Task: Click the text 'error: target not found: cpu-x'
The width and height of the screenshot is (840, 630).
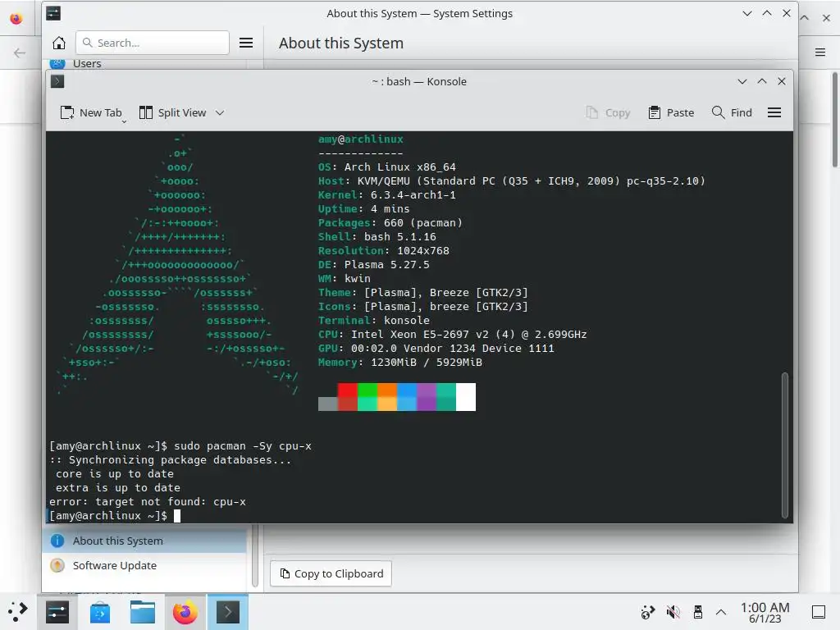Action: click(148, 502)
